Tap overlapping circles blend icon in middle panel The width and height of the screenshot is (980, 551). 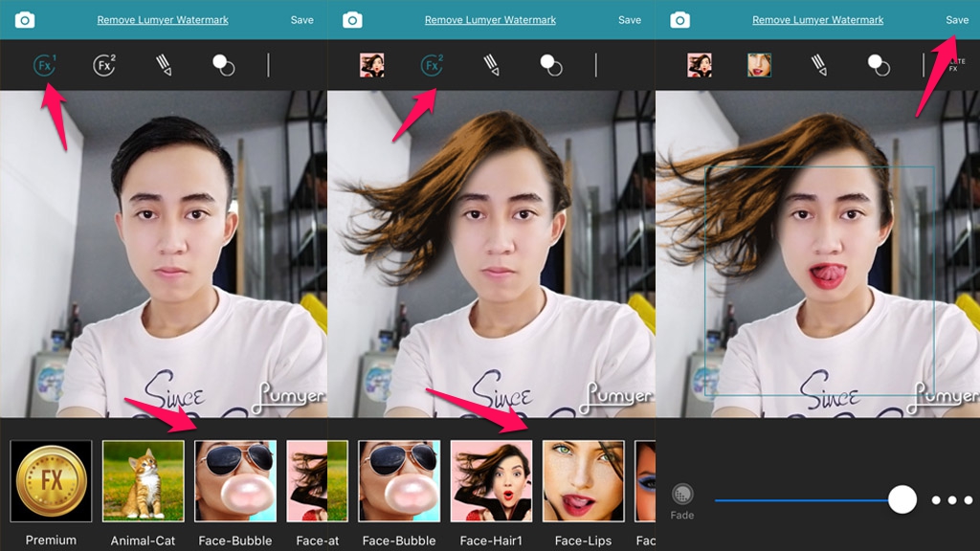[x=550, y=65]
